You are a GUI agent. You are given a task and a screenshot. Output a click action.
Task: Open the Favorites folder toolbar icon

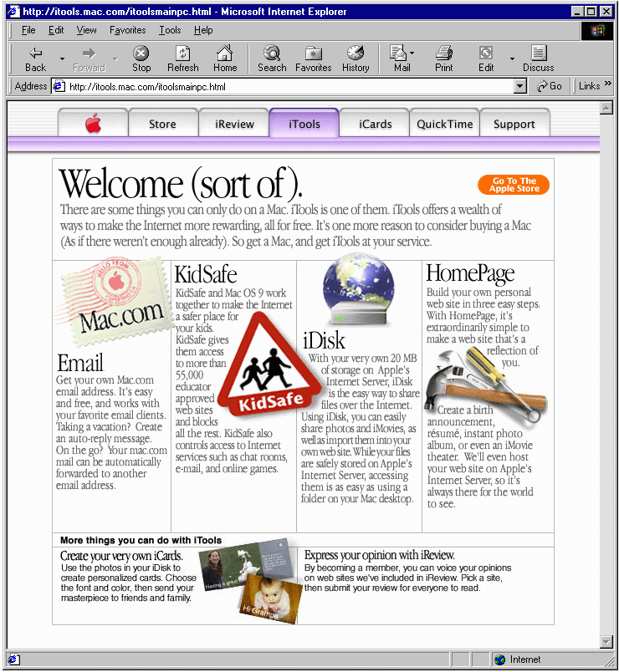(x=314, y=53)
